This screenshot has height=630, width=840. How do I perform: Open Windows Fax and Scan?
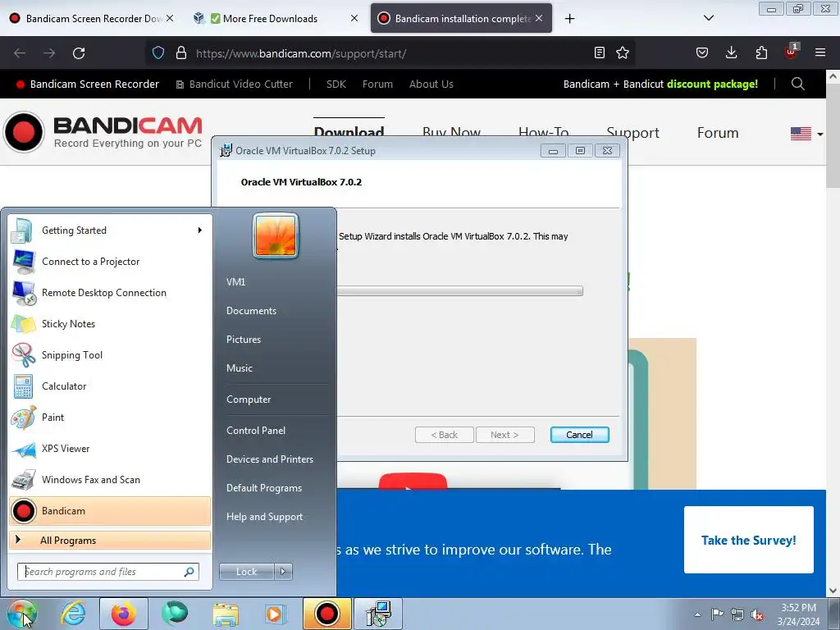pos(110,479)
